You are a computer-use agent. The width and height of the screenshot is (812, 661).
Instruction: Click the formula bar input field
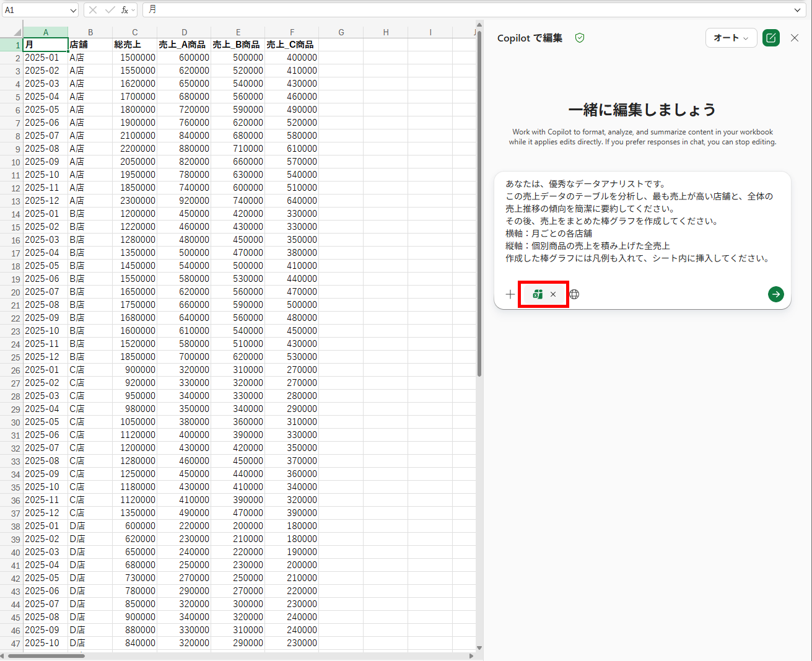point(471,10)
